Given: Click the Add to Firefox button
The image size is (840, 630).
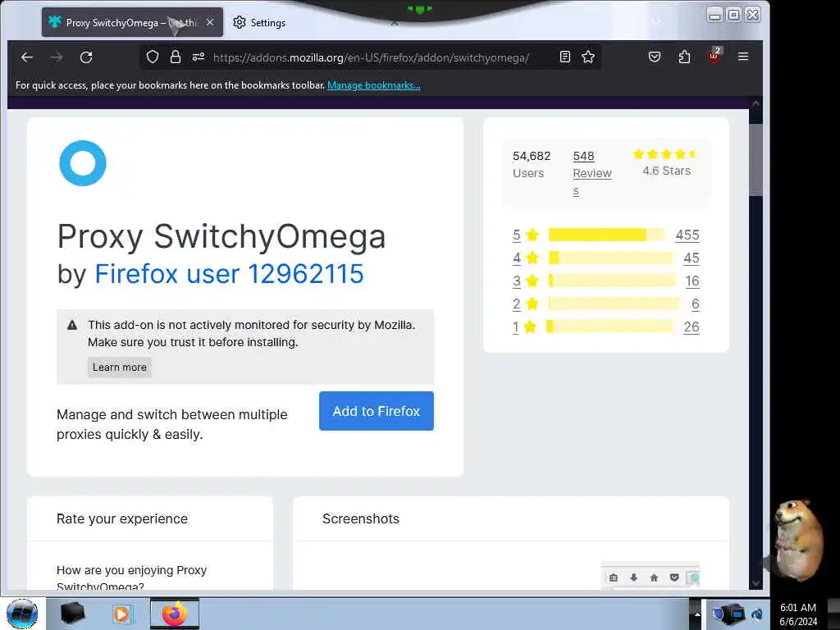Looking at the screenshot, I should (376, 411).
